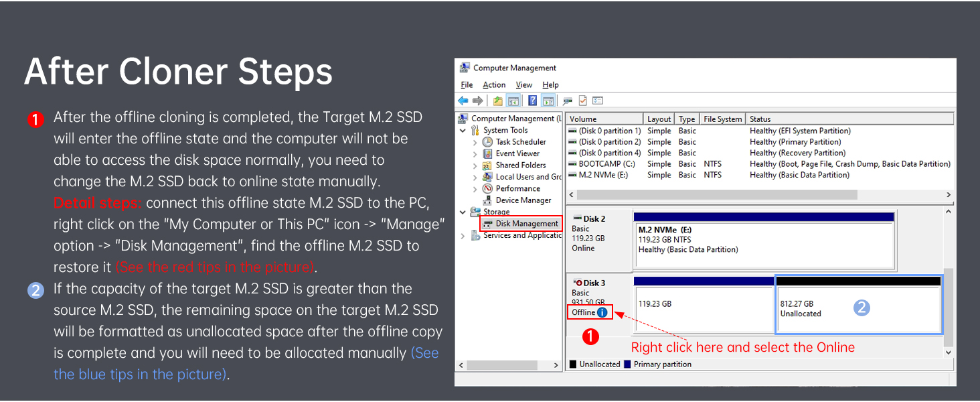Viewport: 980px width, 402px height.
Task: Click the Up one level folder icon
Action: pyautogui.click(x=498, y=100)
